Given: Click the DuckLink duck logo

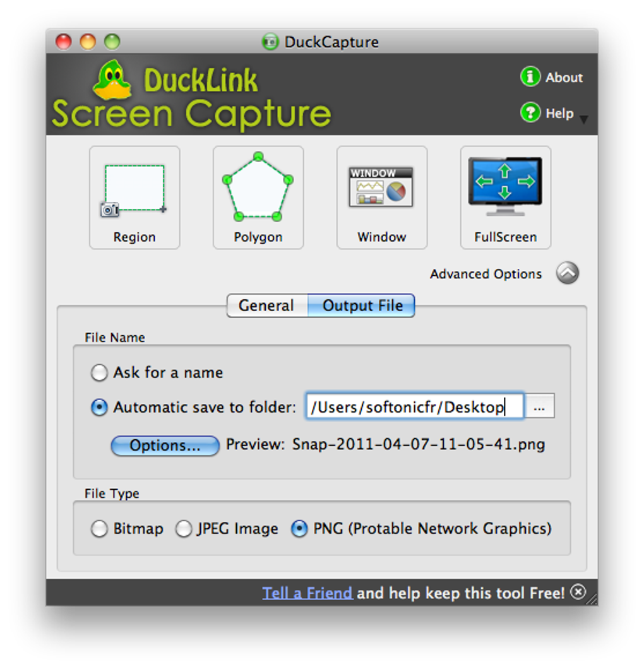Looking at the screenshot, I should click(112, 80).
